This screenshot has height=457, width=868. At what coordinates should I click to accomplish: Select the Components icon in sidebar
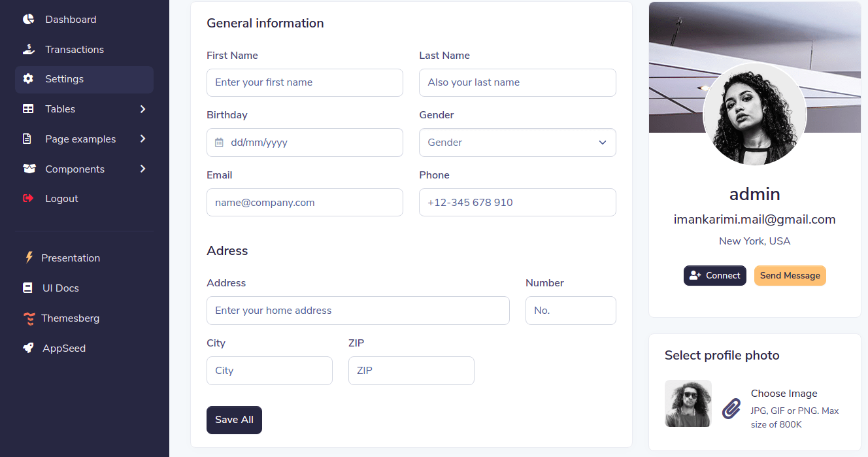pyautogui.click(x=28, y=169)
